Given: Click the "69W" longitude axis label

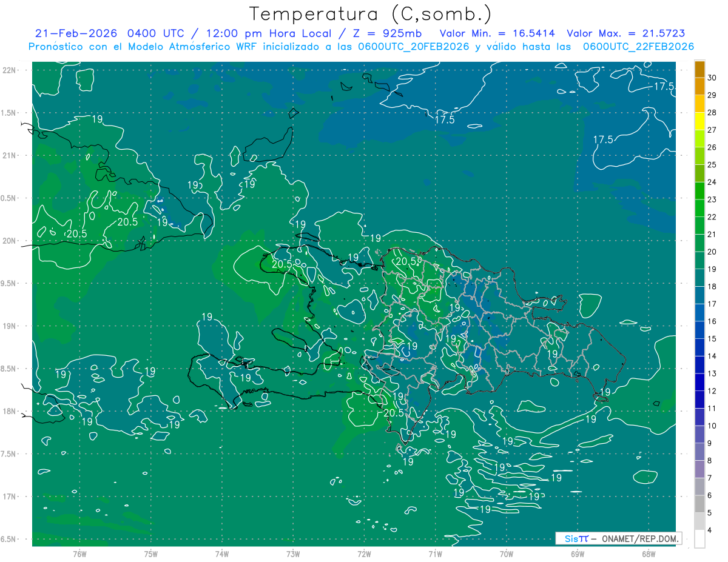Looking at the screenshot, I should 578,554.
